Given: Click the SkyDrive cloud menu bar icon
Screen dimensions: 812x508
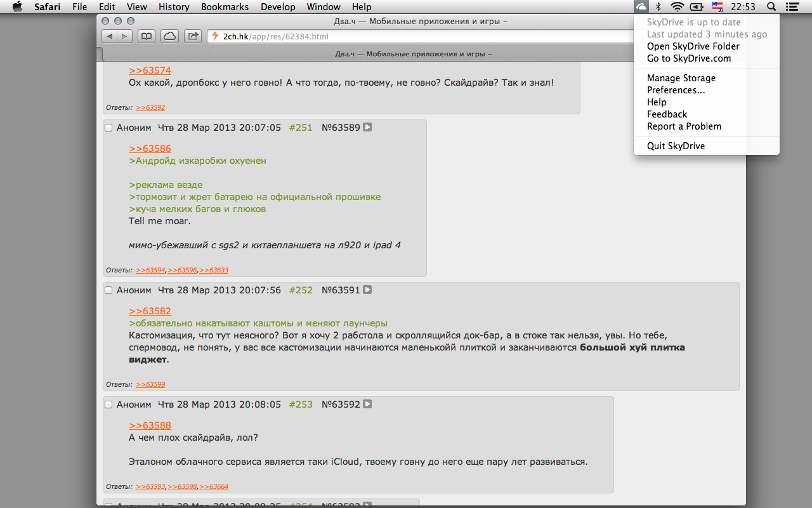Looking at the screenshot, I should (641, 7).
